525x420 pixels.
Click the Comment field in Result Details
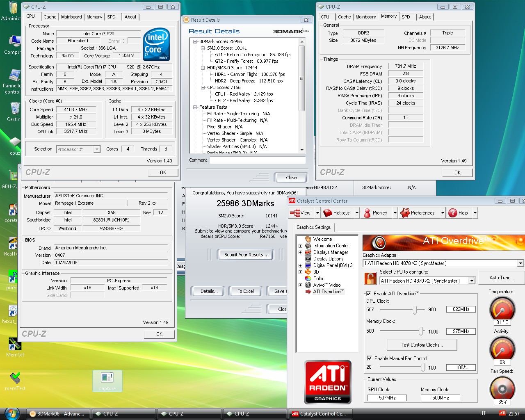[x=258, y=160]
